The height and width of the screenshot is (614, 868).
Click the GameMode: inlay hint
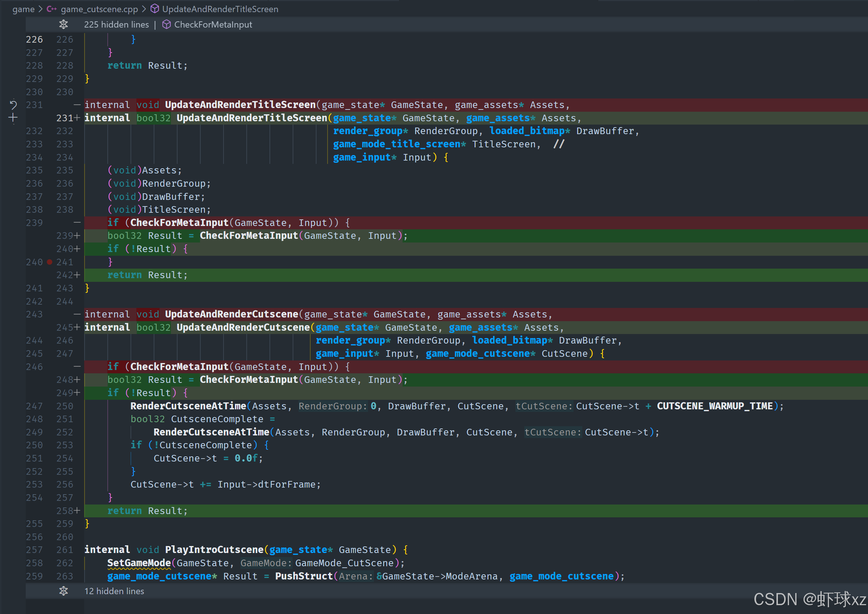(266, 563)
